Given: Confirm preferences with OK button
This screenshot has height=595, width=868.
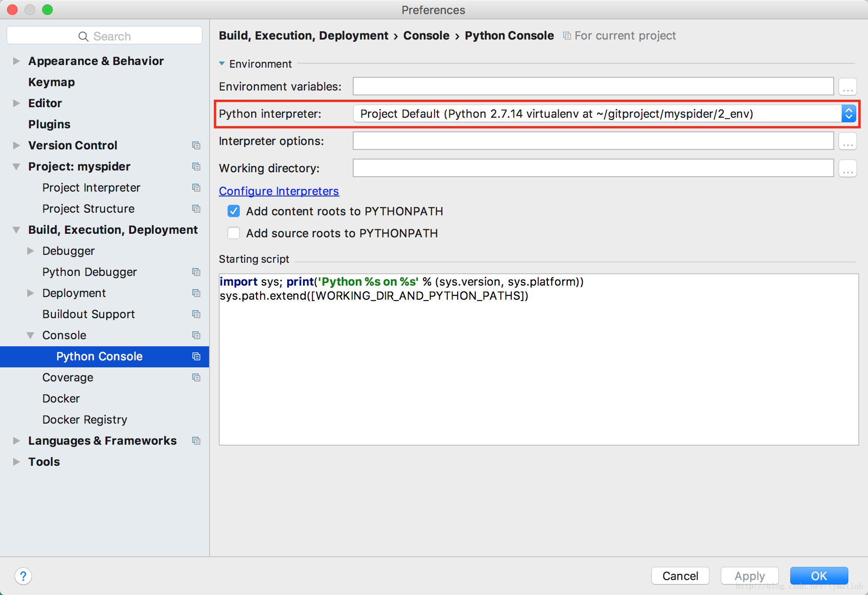Looking at the screenshot, I should click(x=819, y=576).
